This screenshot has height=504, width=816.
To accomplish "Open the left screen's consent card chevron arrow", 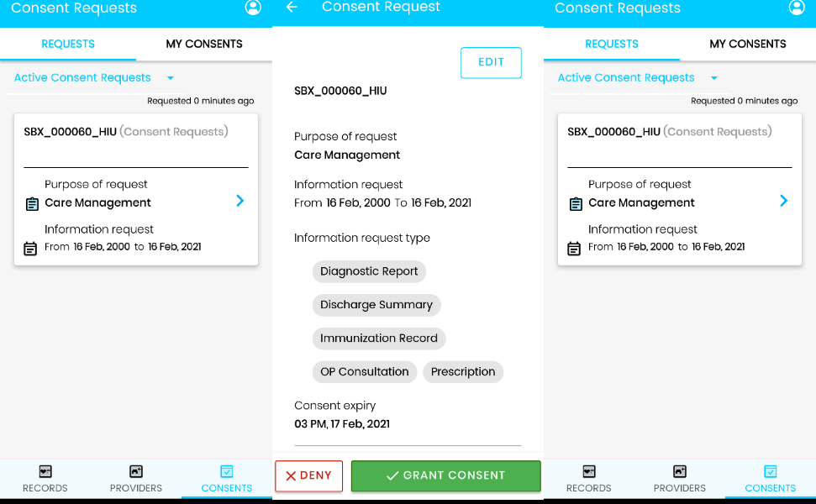I will pyautogui.click(x=240, y=201).
